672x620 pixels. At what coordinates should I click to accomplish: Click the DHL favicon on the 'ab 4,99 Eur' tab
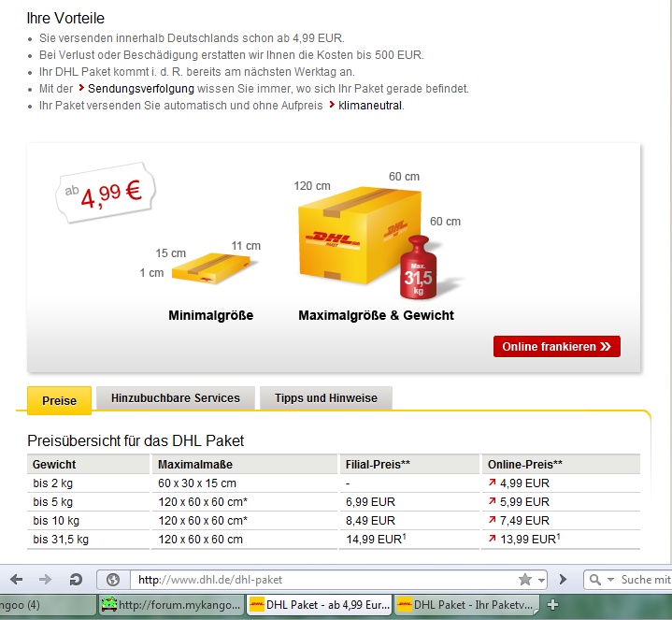257,604
